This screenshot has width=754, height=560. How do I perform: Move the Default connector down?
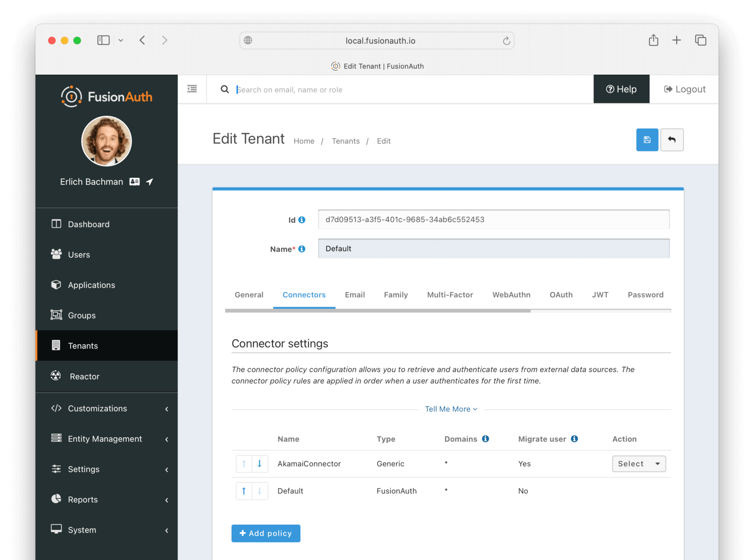260,491
